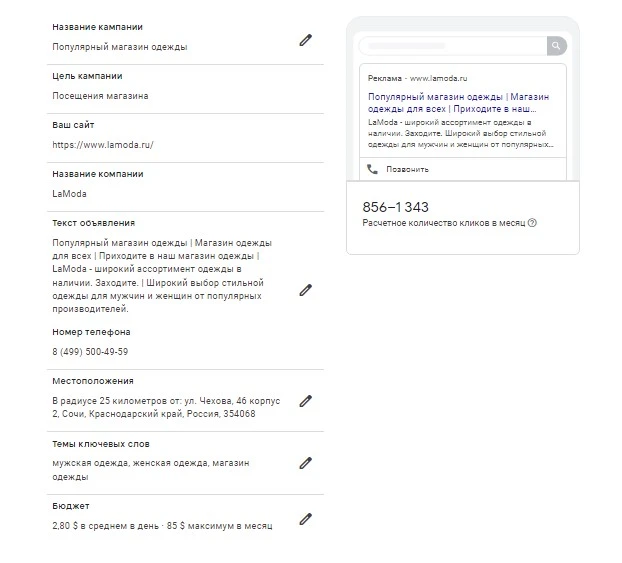Open editor for Темы ключевых слов
Viewport: 622px width, 563px height.
(305, 463)
